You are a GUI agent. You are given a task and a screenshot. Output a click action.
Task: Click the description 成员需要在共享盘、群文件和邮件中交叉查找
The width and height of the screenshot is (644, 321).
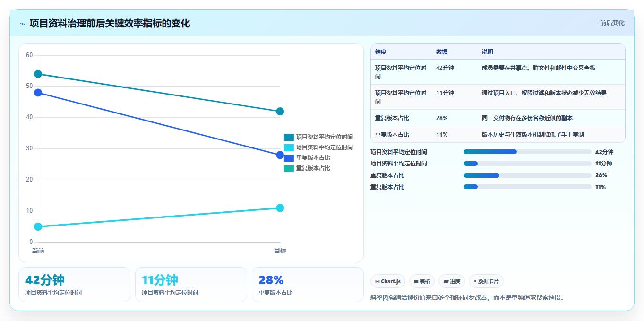click(x=539, y=68)
